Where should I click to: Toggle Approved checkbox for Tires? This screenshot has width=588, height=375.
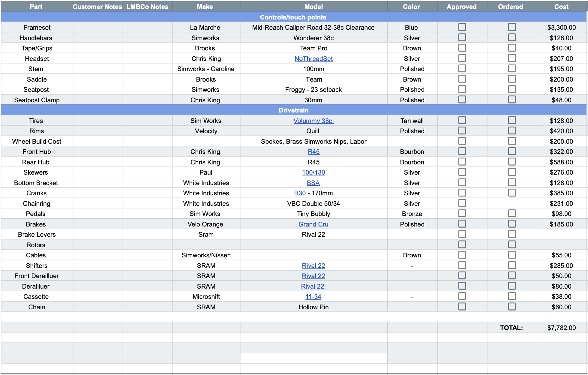coord(462,120)
